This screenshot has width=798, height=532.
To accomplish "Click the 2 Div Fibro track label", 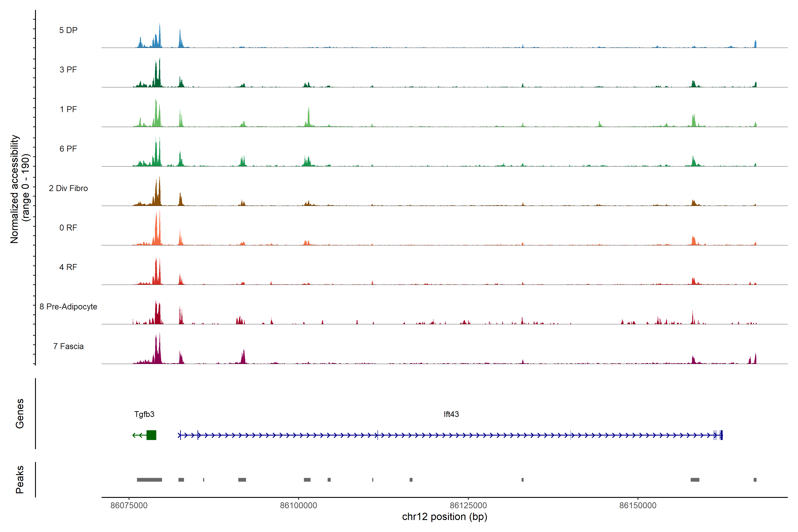I will click(68, 188).
